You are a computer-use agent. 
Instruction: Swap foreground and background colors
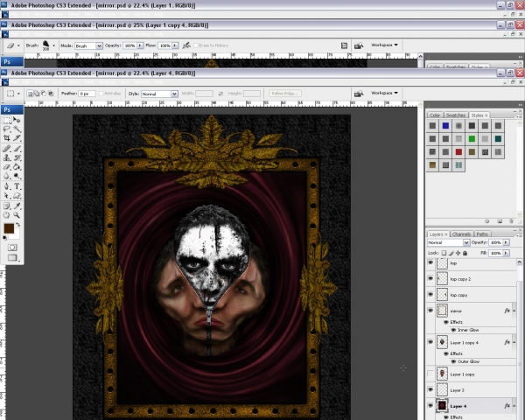point(17,224)
